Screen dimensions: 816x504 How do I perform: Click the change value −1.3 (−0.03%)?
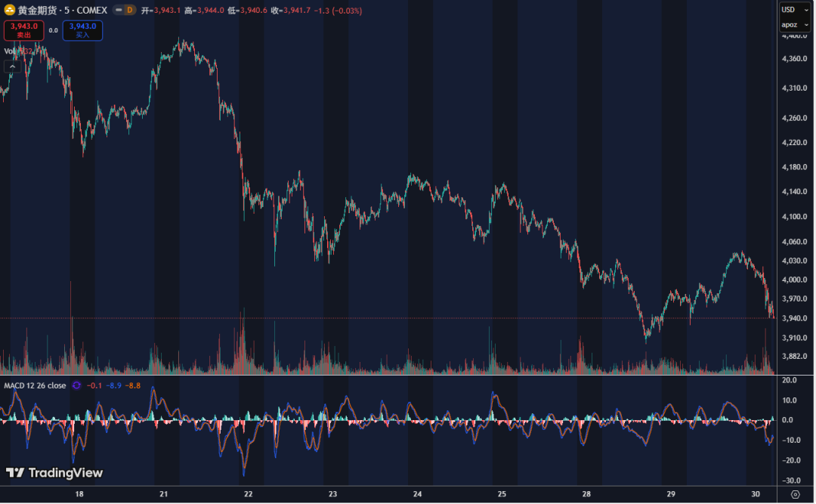tap(338, 11)
